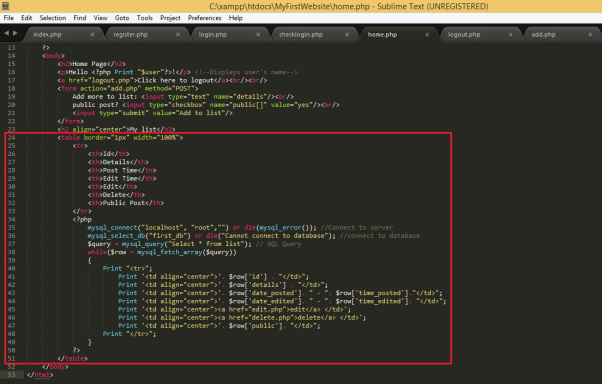
Task: Switch to the checklogin.php tab
Action: tap(301, 35)
